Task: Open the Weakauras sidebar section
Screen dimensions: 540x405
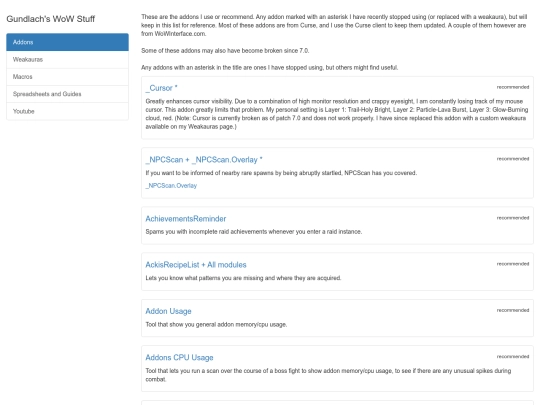Action: pos(68,60)
